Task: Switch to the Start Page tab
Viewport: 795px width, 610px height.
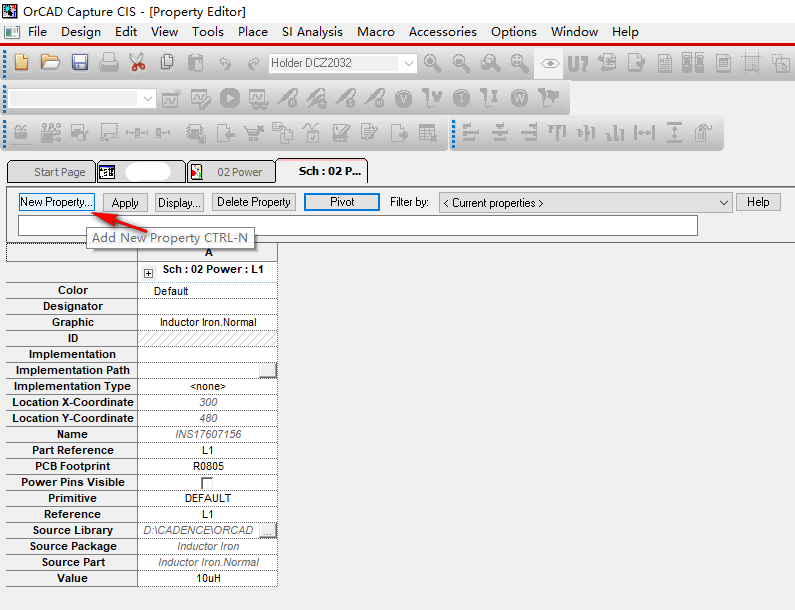Action: click(52, 172)
